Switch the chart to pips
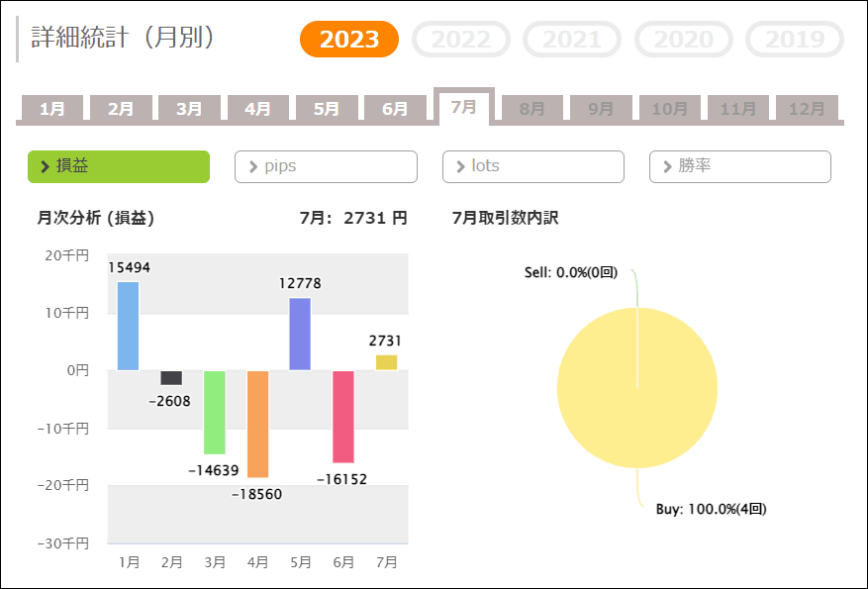 coord(326,166)
